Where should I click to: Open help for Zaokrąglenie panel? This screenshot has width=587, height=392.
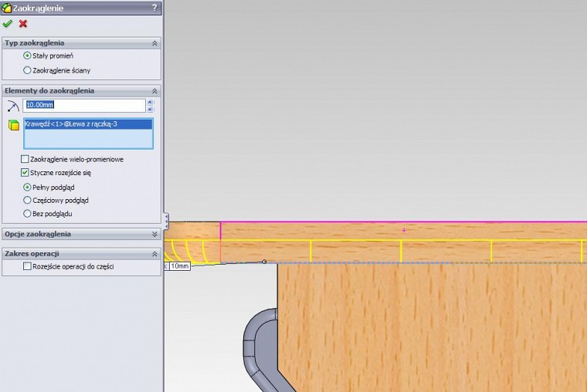[x=154, y=8]
